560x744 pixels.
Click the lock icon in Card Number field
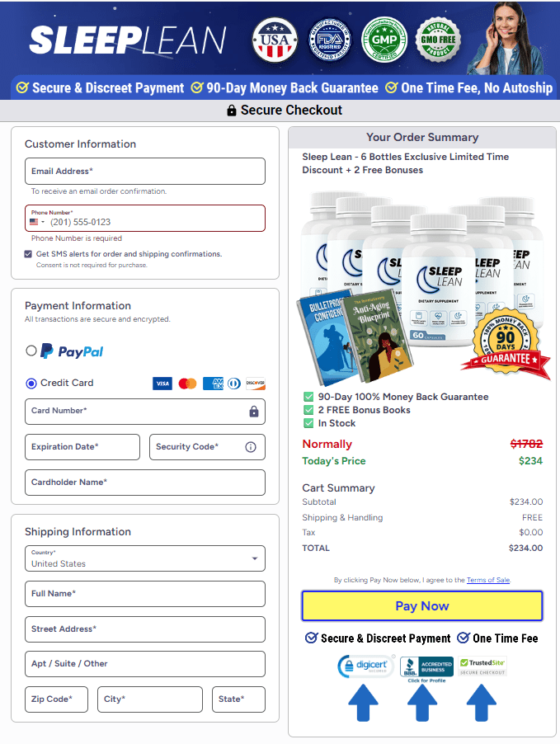[x=254, y=412]
